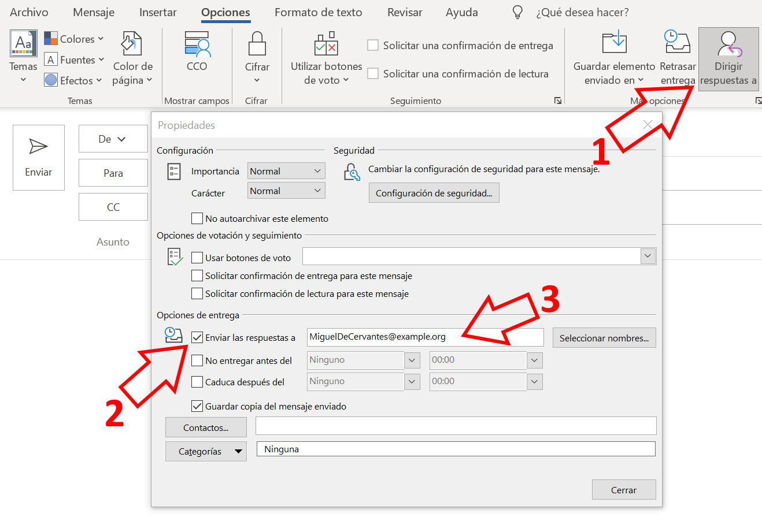Viewport: 762px width, 532px height.
Task: Enable No autoarchivar este elemento checkbox
Action: (x=197, y=218)
